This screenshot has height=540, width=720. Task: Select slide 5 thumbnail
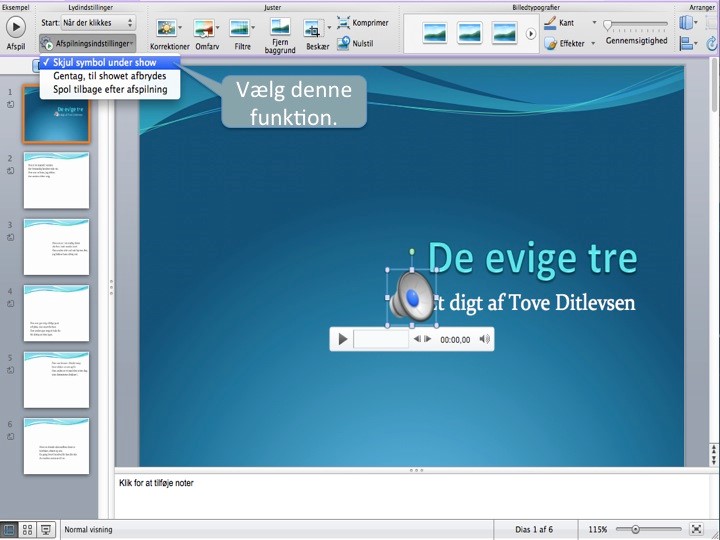(56, 380)
